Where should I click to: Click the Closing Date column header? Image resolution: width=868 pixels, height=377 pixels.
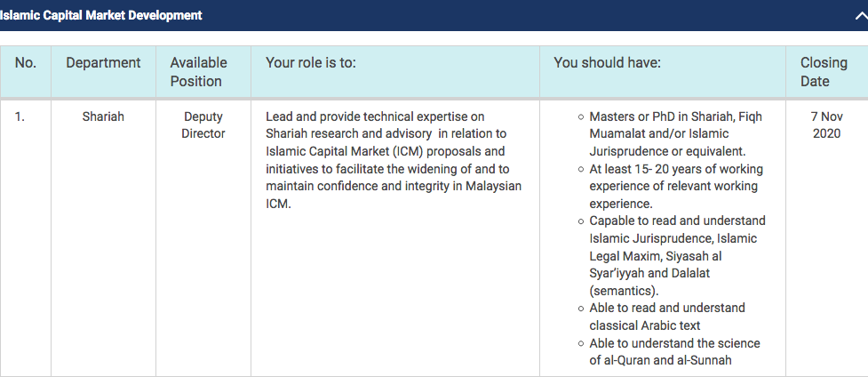[824, 72]
